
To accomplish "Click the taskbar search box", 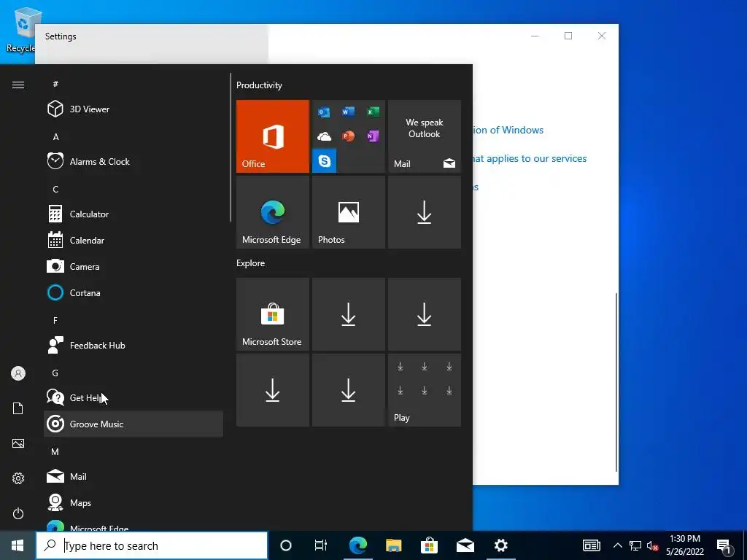I will [152, 545].
